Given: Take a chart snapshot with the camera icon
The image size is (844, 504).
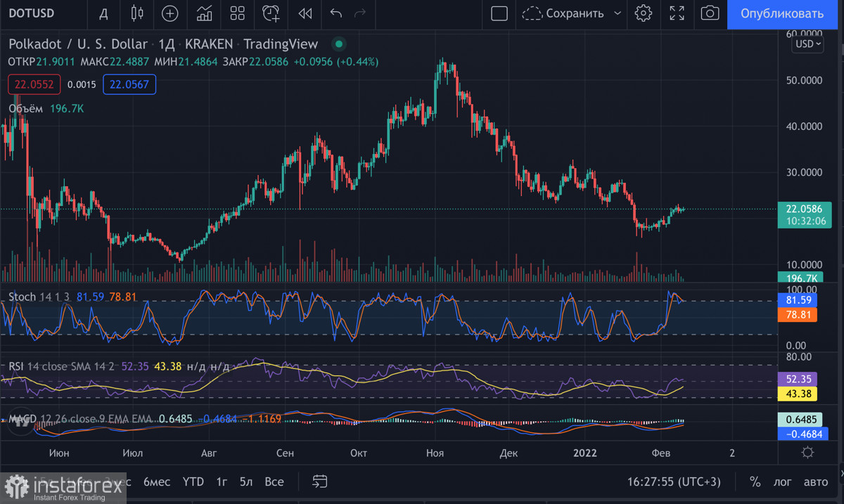Looking at the screenshot, I should click(710, 13).
